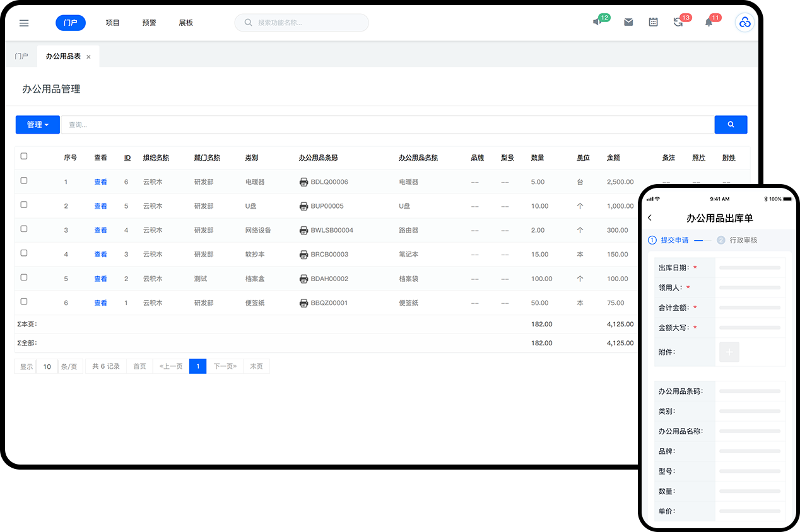Image resolution: width=800 pixels, height=532 pixels.
Task: Switch to the 门户 tab
Action: [x=21, y=56]
